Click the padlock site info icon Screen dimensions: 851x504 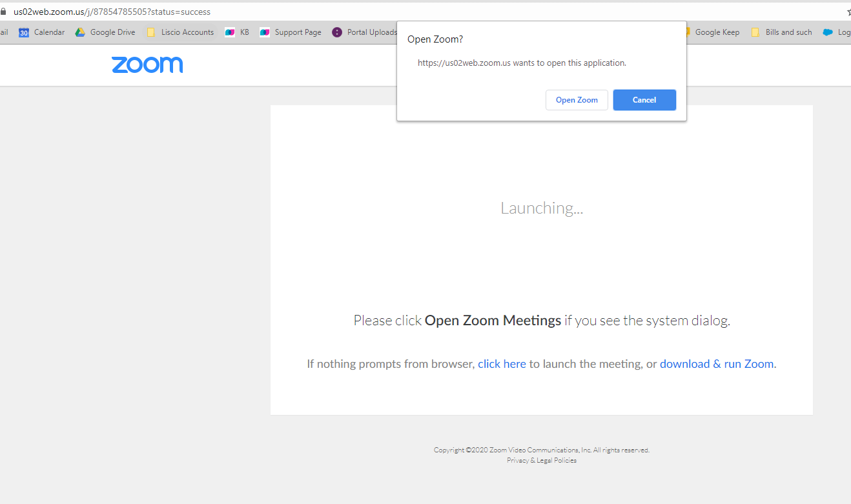[x=3, y=12]
